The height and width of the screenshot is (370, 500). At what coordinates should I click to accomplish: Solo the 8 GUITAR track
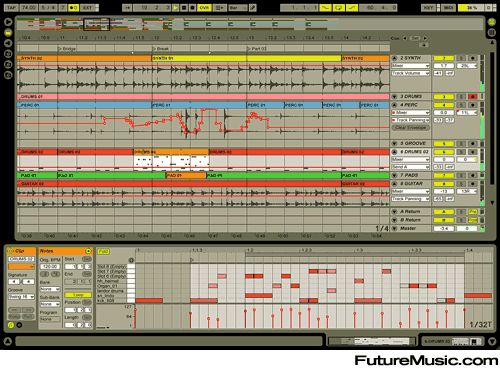(x=461, y=184)
